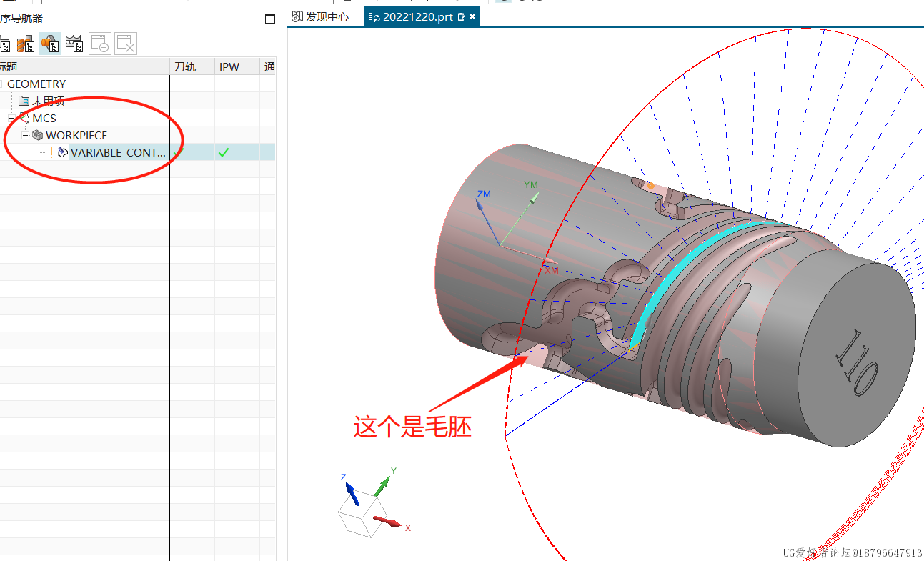The width and height of the screenshot is (924, 561).
Task: Switch to Machine Tool View icon
Action: 26,44
